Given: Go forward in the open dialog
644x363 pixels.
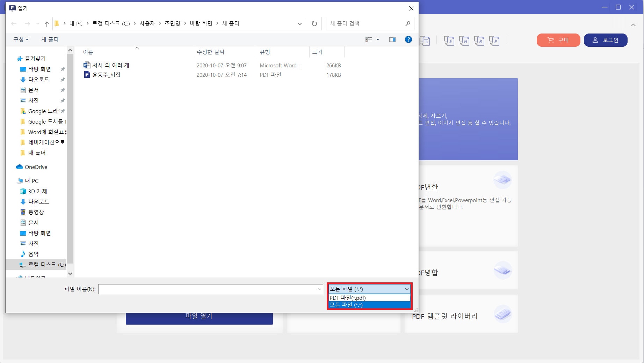Looking at the screenshot, I should pyautogui.click(x=27, y=24).
